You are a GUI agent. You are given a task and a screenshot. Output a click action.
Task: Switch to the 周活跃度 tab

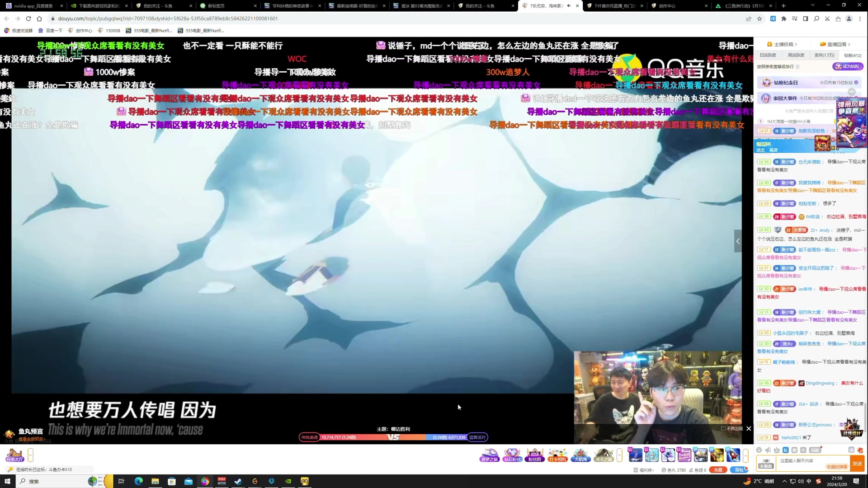tap(796, 55)
